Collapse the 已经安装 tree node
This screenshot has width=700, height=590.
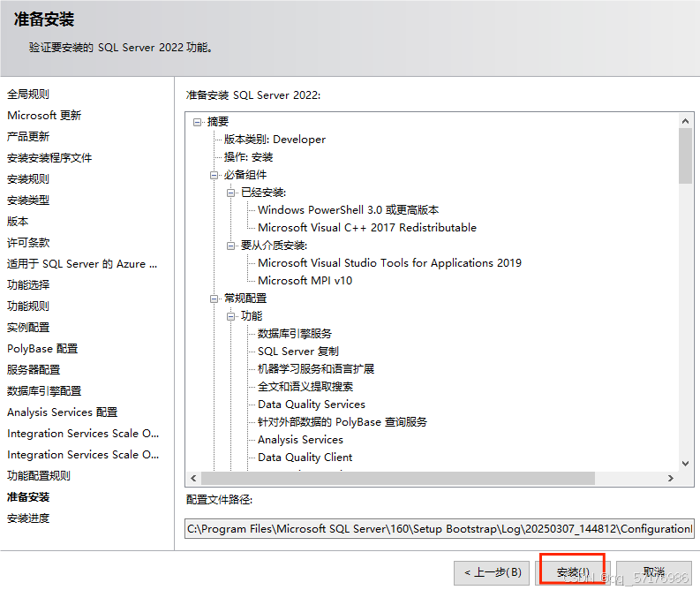click(x=230, y=193)
